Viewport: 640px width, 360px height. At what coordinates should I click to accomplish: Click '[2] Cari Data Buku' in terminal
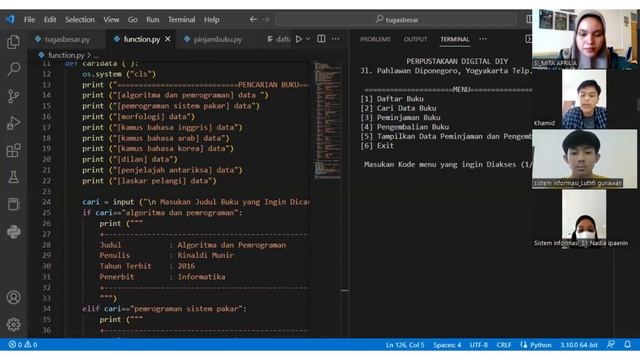[x=398, y=108]
